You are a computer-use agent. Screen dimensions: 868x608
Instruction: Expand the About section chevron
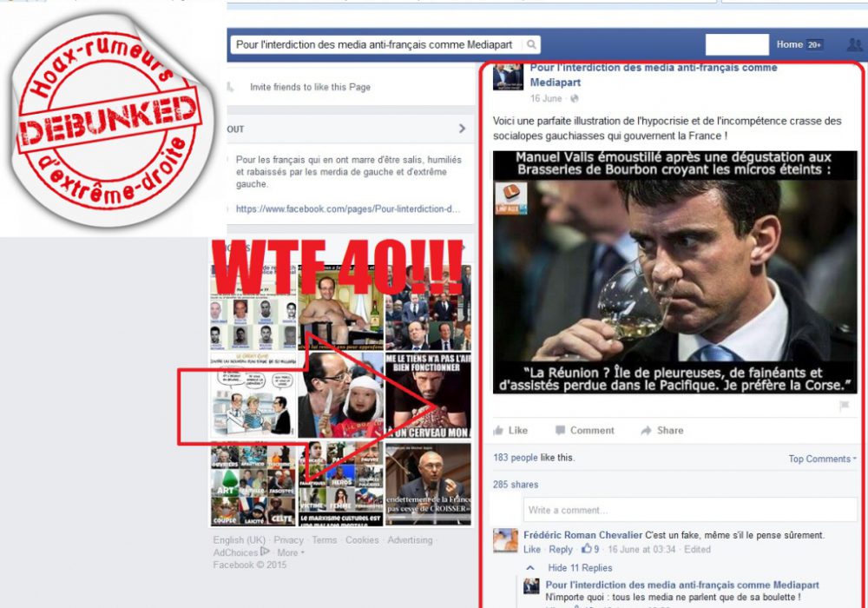[463, 129]
